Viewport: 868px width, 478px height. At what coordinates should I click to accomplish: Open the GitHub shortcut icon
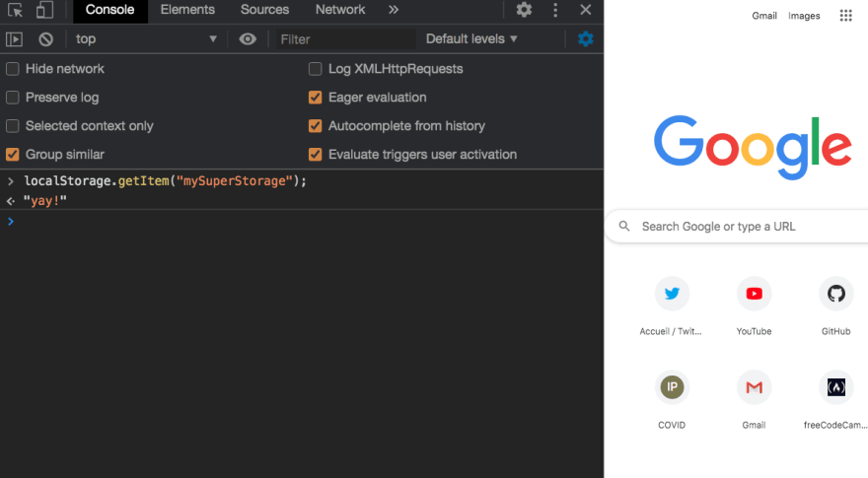835,294
